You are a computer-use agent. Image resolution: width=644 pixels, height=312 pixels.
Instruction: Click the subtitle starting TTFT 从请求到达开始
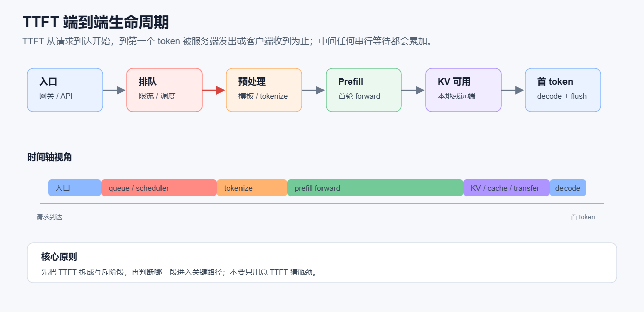(227, 41)
